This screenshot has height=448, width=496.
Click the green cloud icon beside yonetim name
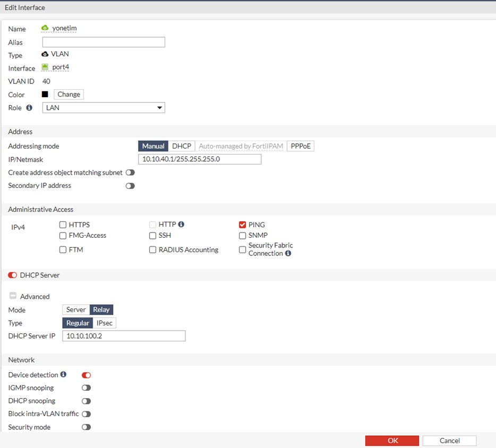[46, 28]
